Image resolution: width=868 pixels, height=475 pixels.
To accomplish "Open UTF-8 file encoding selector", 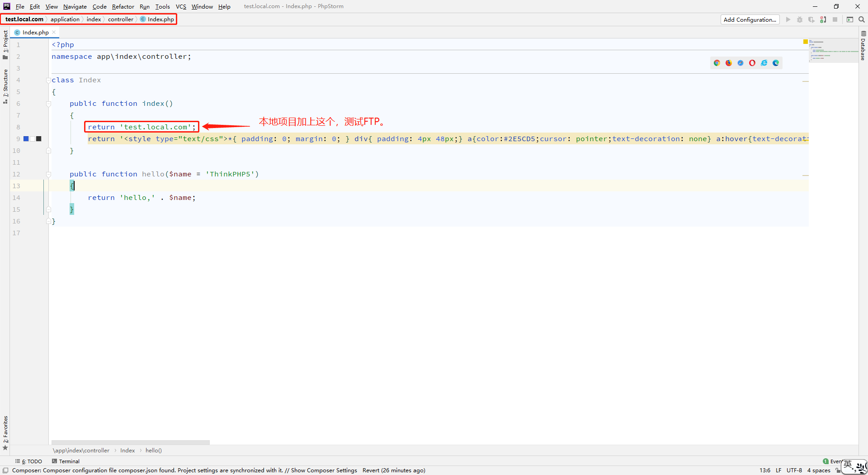I will click(794, 470).
